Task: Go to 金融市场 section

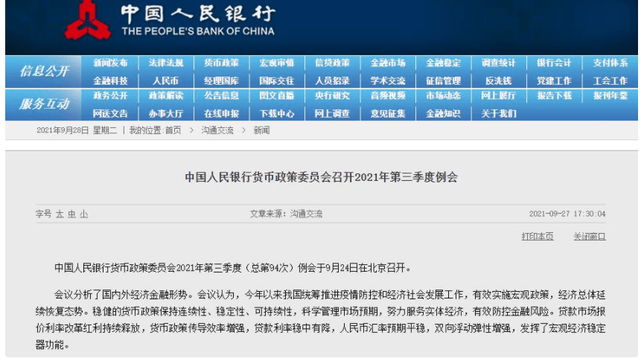Action: click(388, 63)
